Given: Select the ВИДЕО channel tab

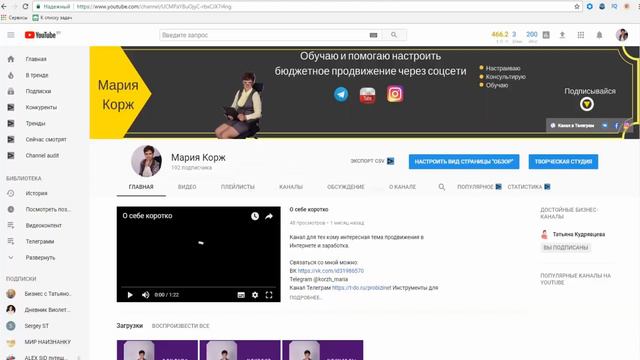Looking at the screenshot, I should (187, 187).
